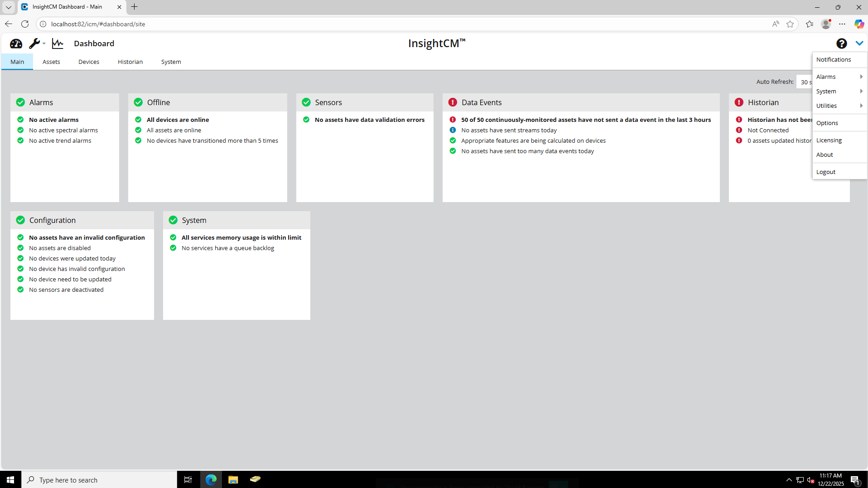Open Licensing from the menu
The width and height of the screenshot is (868, 488).
(839, 140)
